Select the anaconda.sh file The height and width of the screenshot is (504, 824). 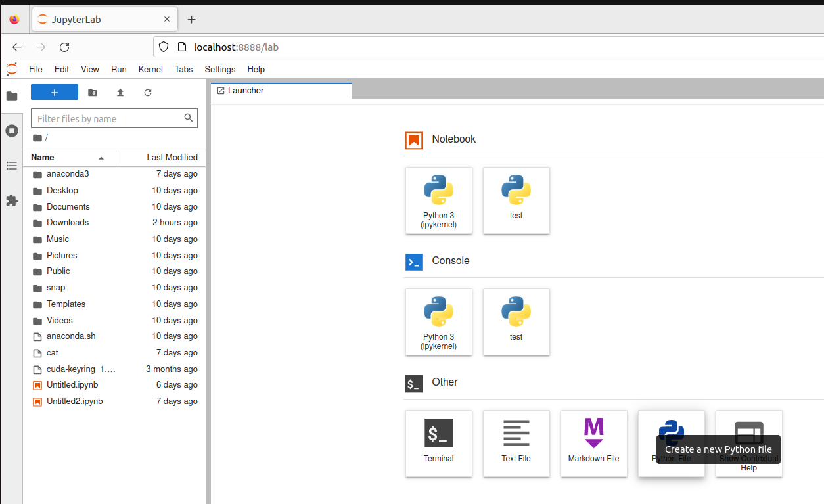point(114,336)
